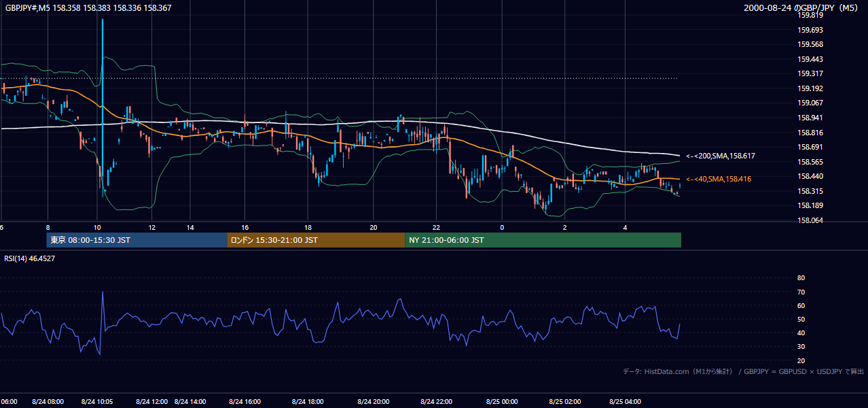
Task: Click the 8/25 04:00 date label
Action: click(x=626, y=402)
